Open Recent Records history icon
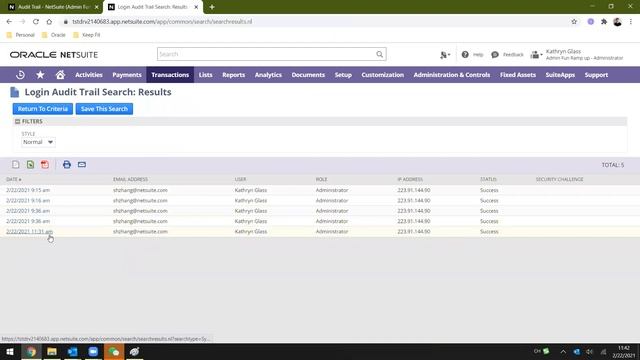The height and width of the screenshot is (360, 640). [20, 75]
